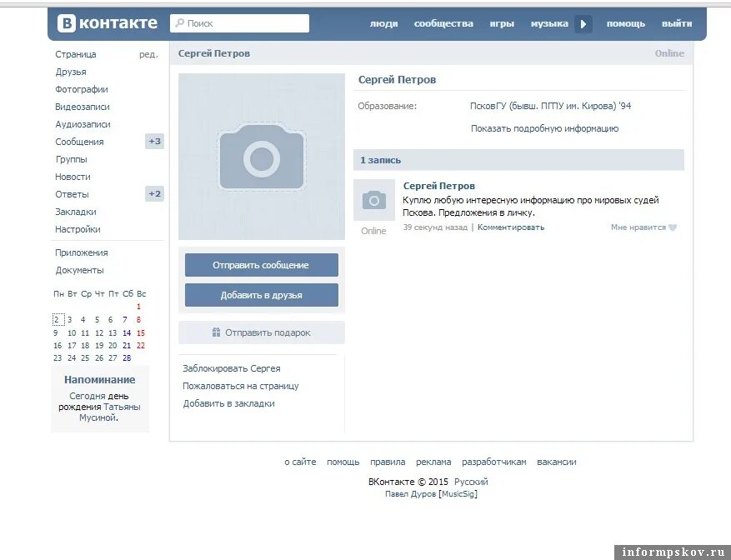Screen dimensions: 731x560
Task: Focus the Поиск search field
Action: (x=239, y=23)
